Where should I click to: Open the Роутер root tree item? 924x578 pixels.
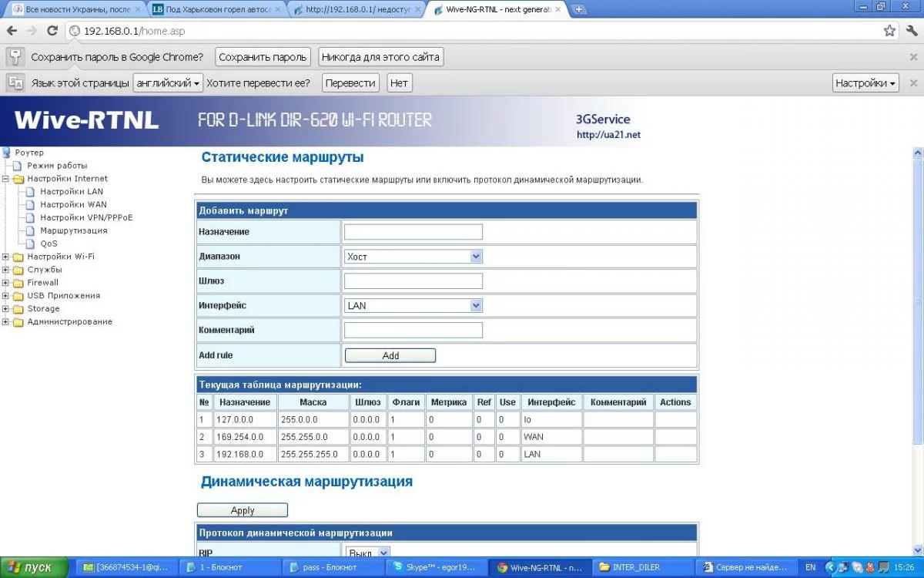click(x=29, y=153)
